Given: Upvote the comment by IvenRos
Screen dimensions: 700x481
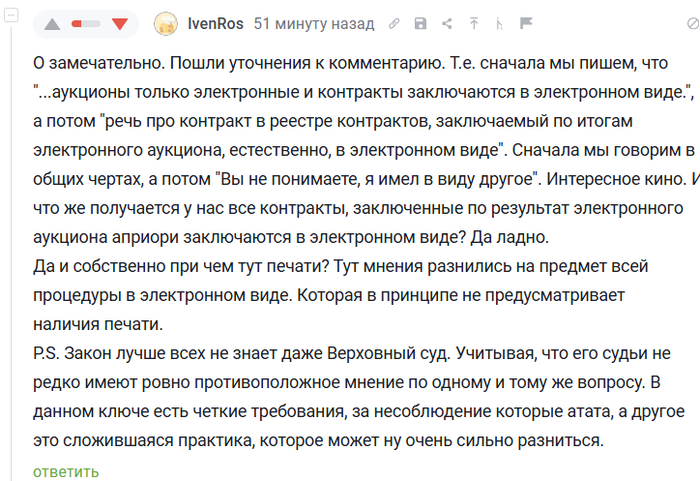Looking at the screenshot, I should (53, 23).
